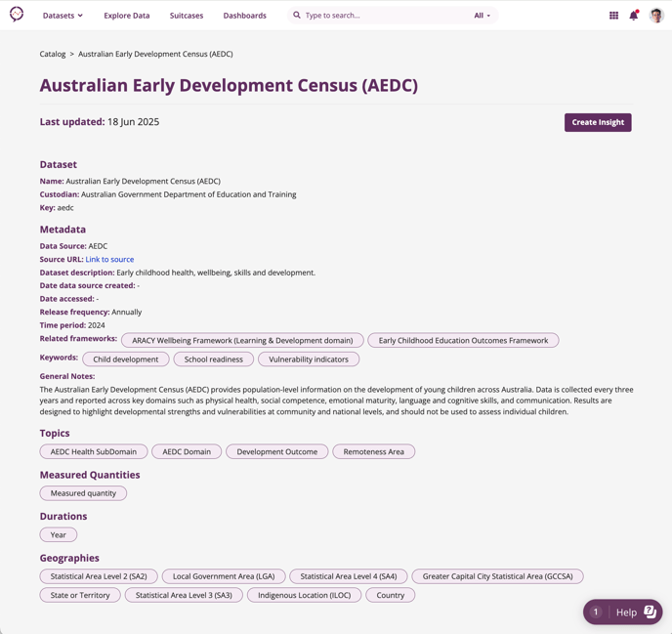
Task: Select the Remoteness Area topic tag
Action: tap(374, 452)
